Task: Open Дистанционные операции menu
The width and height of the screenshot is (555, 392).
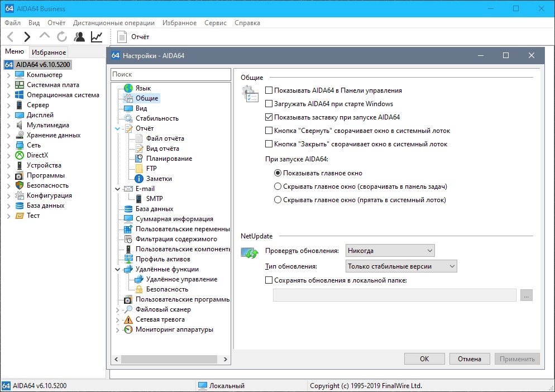Action: coord(113,23)
